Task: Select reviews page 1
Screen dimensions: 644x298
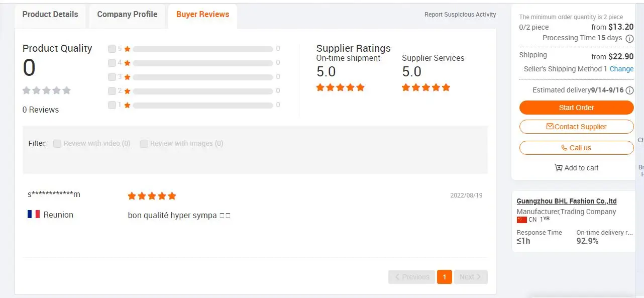Action: tap(445, 277)
